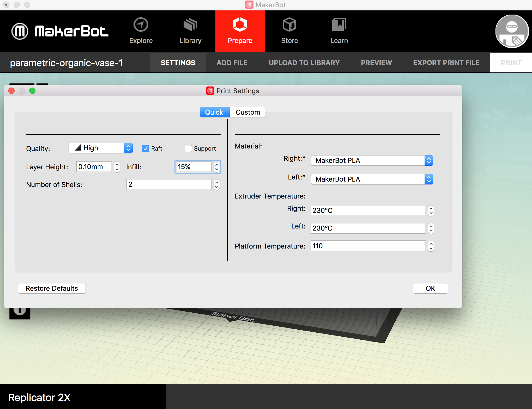Adjust the Number of Shells stepper
This screenshot has width=532, height=409.
(217, 185)
